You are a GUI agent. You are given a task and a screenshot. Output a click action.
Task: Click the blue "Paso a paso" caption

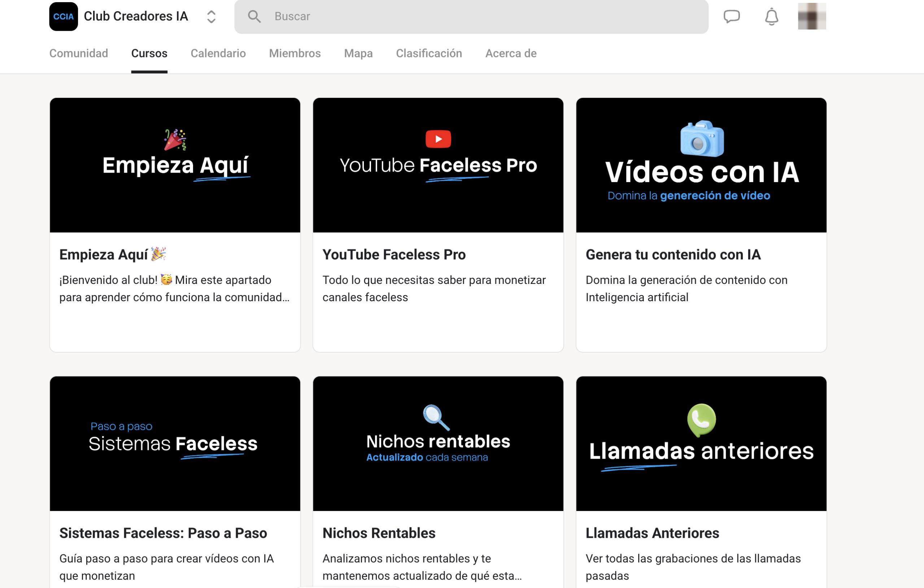tap(121, 426)
